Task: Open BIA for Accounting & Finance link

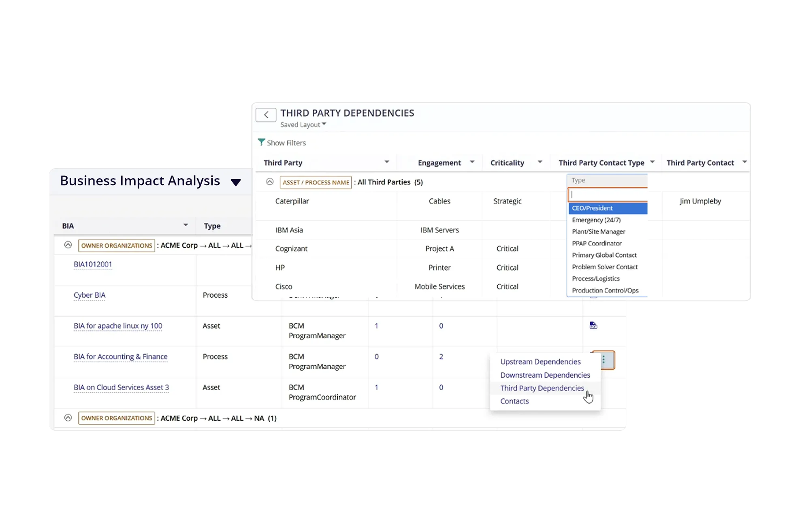Action: tap(121, 357)
